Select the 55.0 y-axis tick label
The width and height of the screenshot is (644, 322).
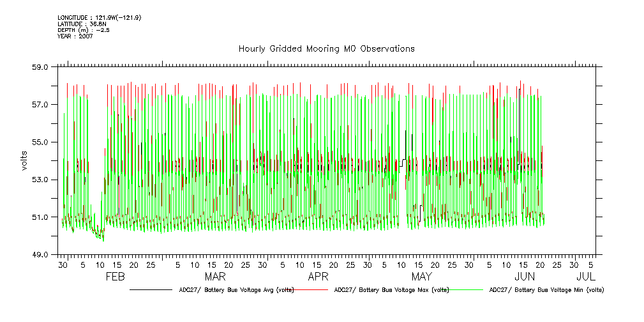40,142
